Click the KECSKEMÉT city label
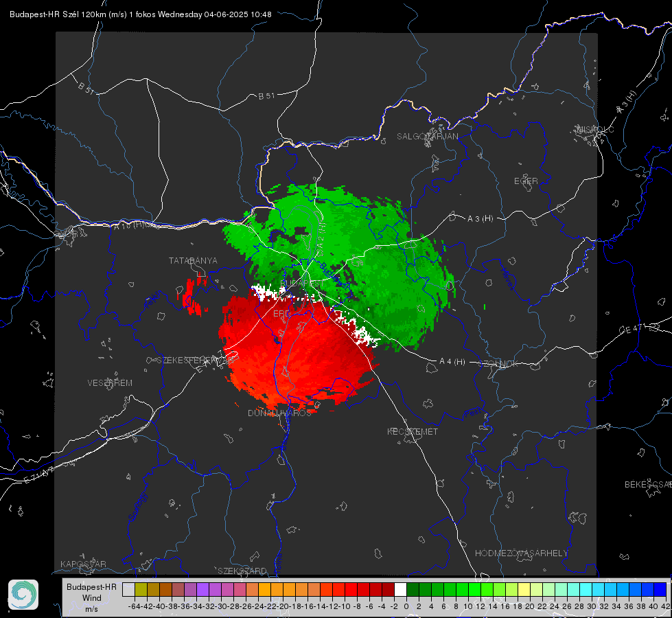This screenshot has height=618, width=672. tap(413, 431)
